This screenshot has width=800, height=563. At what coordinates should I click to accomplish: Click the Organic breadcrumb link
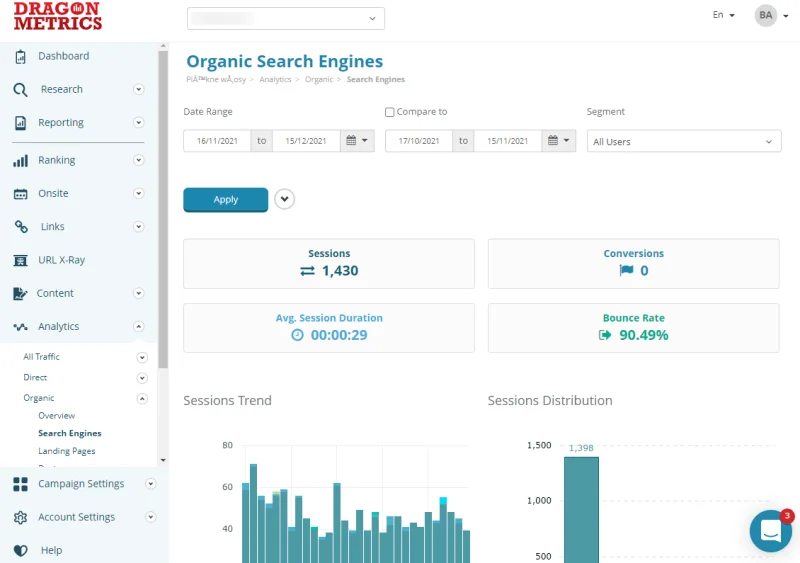tap(319, 80)
